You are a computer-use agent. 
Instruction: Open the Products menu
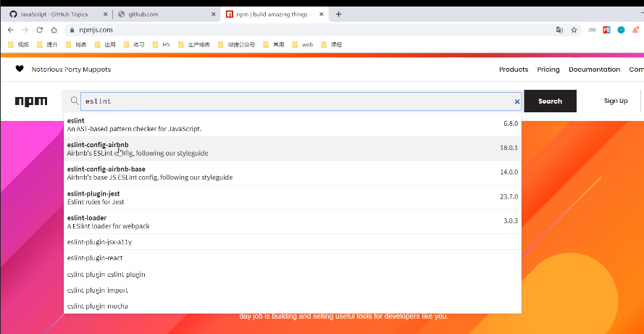tap(514, 70)
